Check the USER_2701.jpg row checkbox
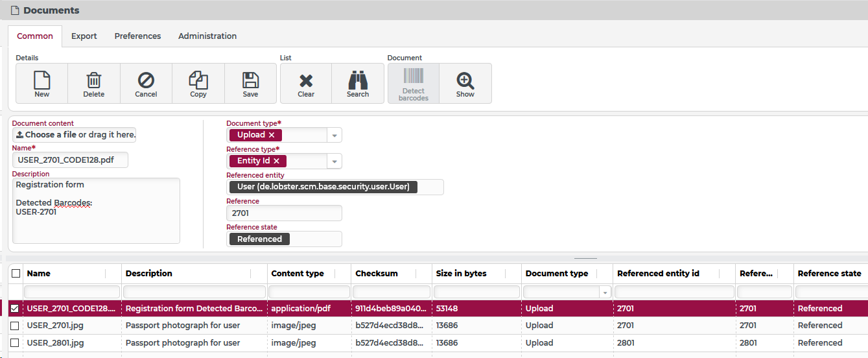 pyautogui.click(x=15, y=326)
